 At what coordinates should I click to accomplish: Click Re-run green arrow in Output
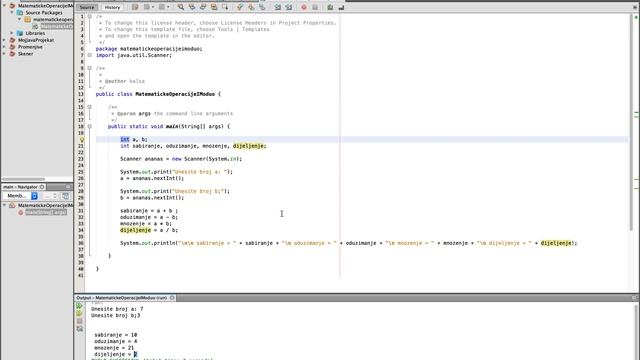(x=79, y=306)
